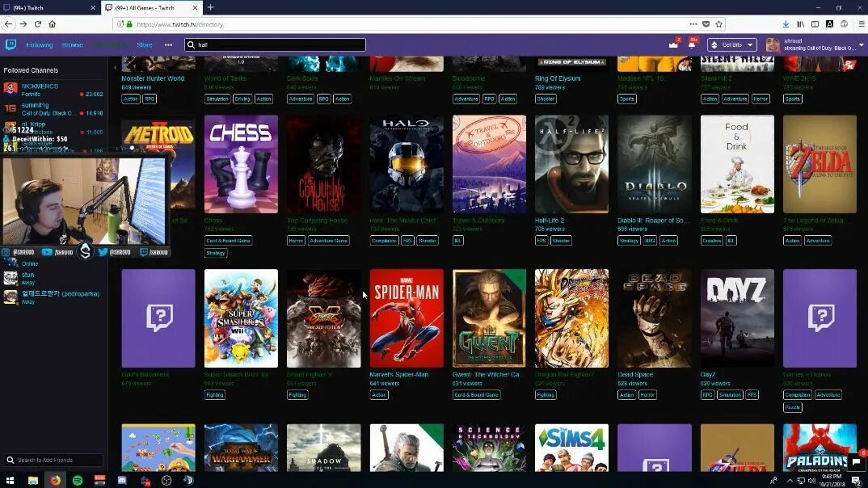Open Monster Hunter World title link
The image size is (868, 488).
coord(153,78)
